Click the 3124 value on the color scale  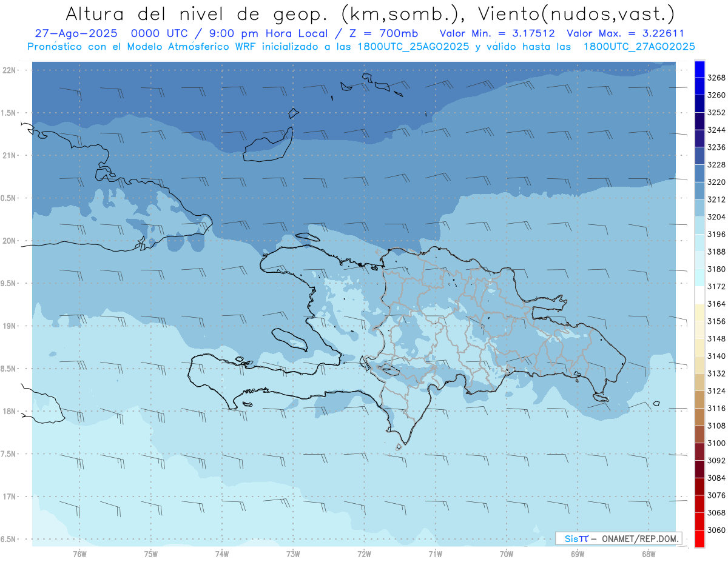pyautogui.click(x=716, y=391)
